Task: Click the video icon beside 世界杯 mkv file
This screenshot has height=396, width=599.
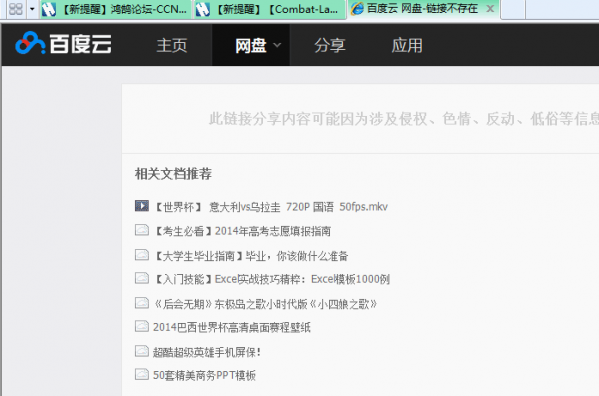Action: click(142, 206)
